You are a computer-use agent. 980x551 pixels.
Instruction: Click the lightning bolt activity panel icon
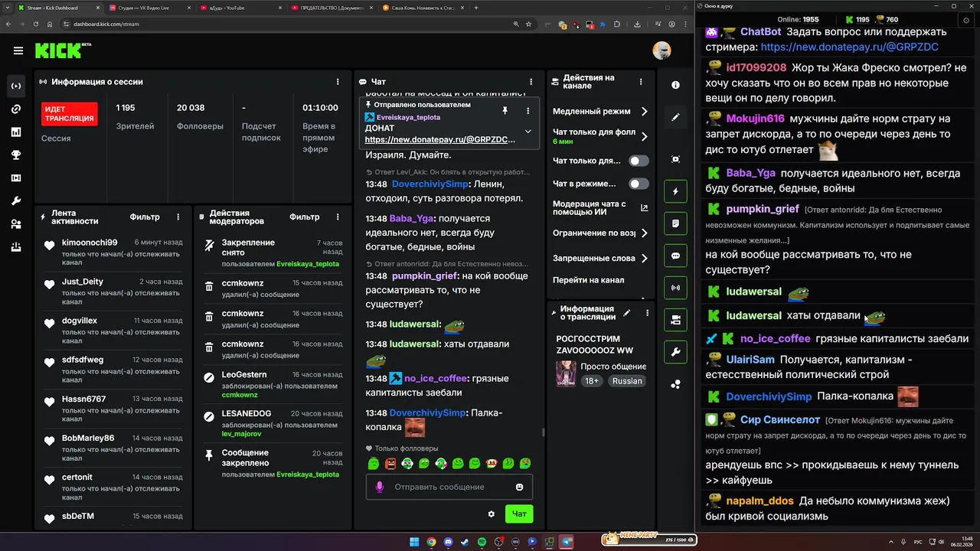[x=675, y=191]
